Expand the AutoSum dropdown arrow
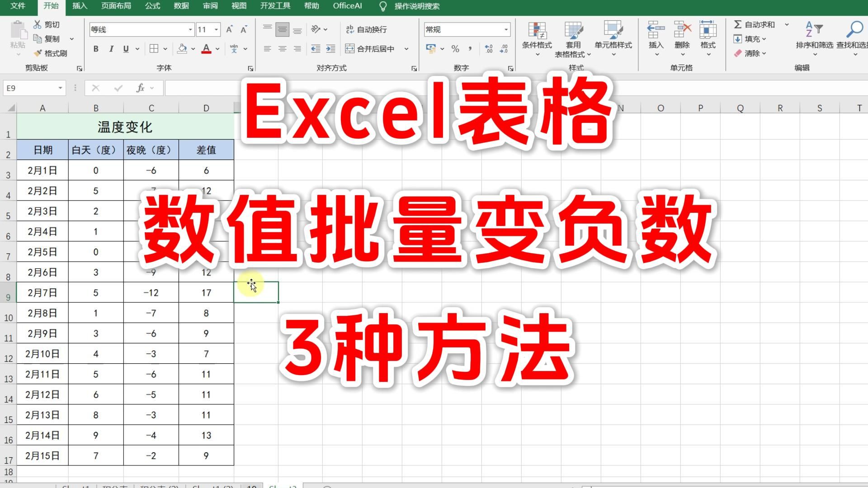Screen dimensions: 868x488 coord(787,24)
